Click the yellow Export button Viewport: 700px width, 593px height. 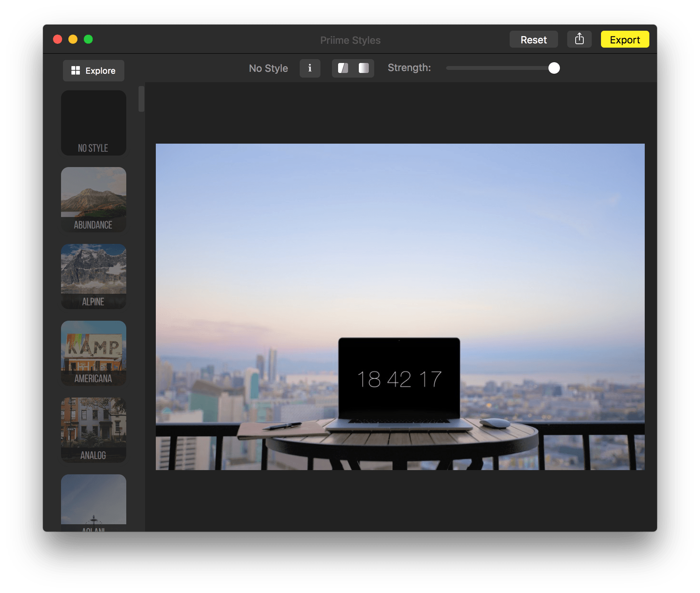pyautogui.click(x=625, y=40)
